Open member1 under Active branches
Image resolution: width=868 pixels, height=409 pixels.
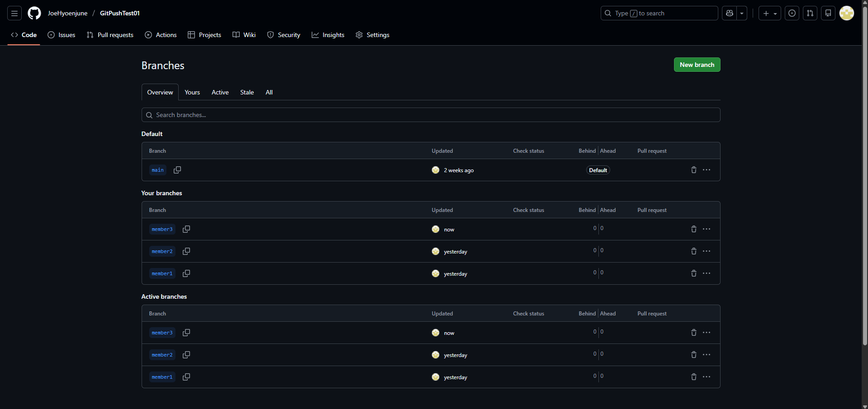(x=162, y=377)
